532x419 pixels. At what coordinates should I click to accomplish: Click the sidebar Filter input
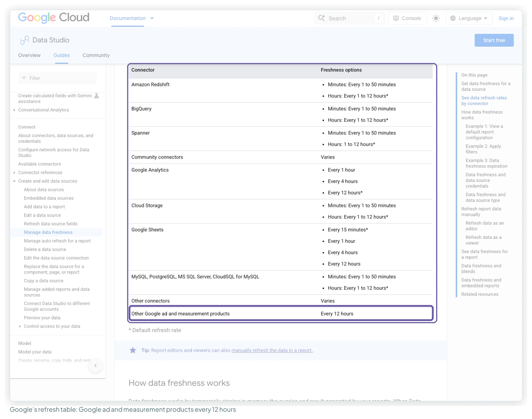57,78
